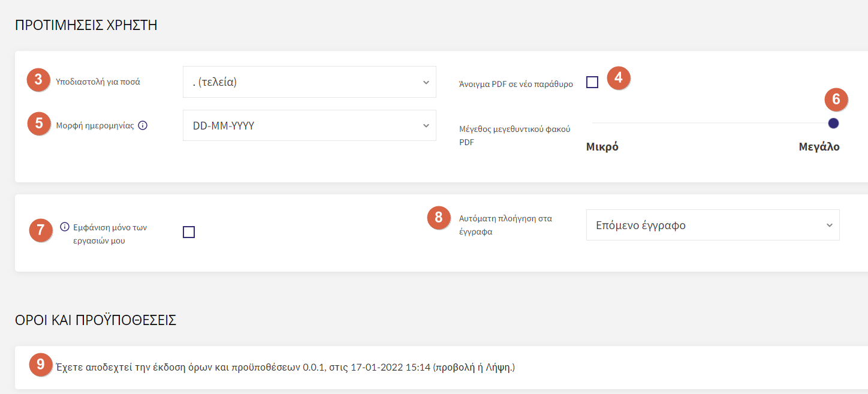Click the numbered marker 4 badge

(619, 78)
